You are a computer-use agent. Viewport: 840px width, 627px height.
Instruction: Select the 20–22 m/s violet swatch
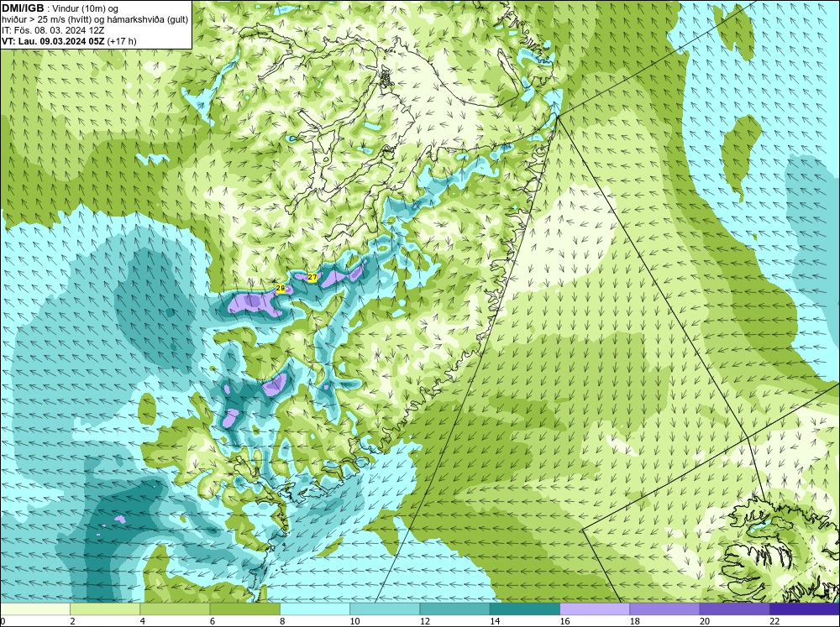(734, 609)
